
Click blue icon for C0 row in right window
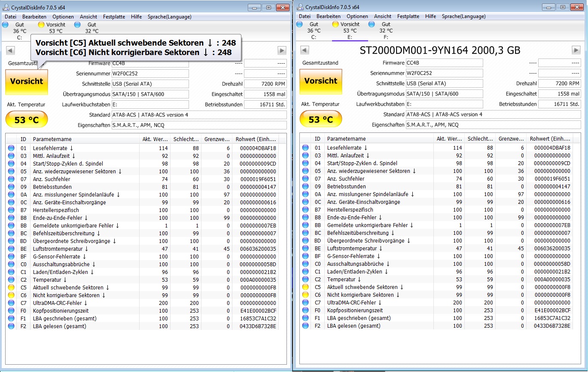[x=305, y=264]
